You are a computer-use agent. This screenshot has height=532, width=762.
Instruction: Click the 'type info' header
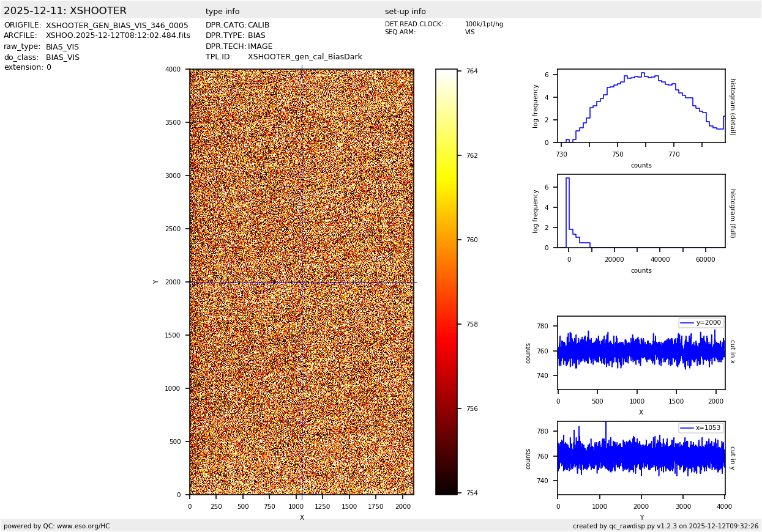222,12
